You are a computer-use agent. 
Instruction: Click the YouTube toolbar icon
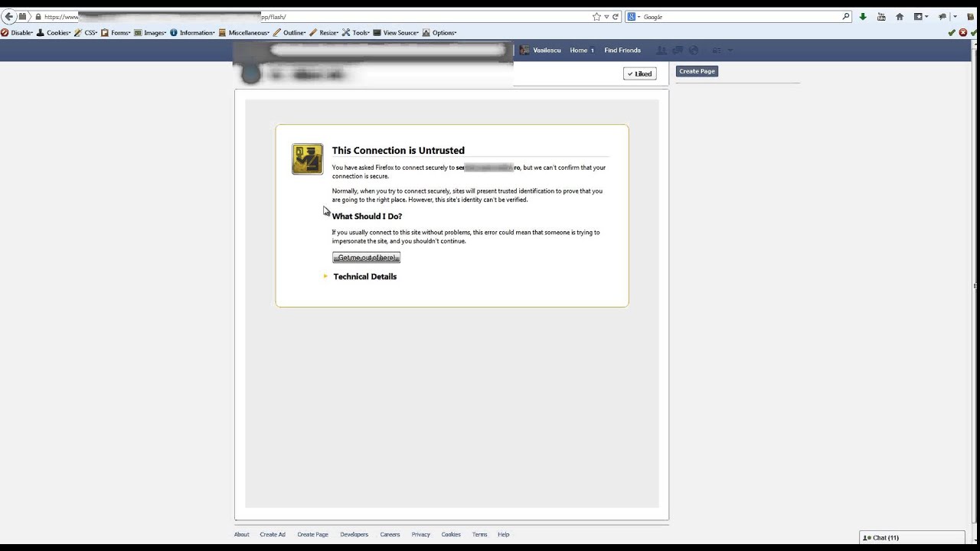click(x=881, y=17)
